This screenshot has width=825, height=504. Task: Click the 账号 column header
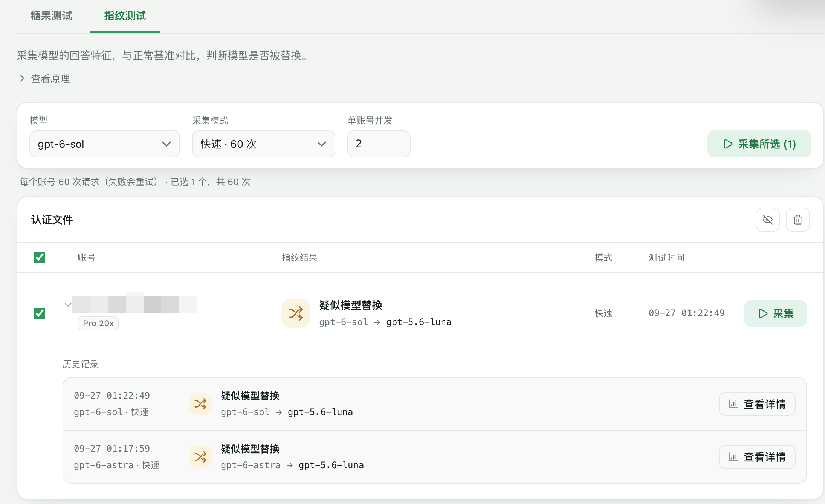[x=86, y=258]
